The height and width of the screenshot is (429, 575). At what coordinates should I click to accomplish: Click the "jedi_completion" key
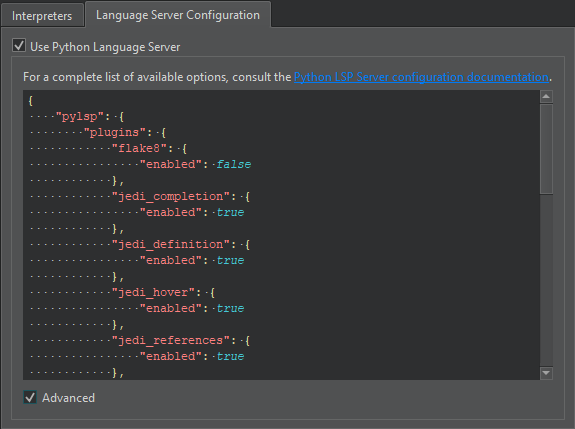coord(171,197)
